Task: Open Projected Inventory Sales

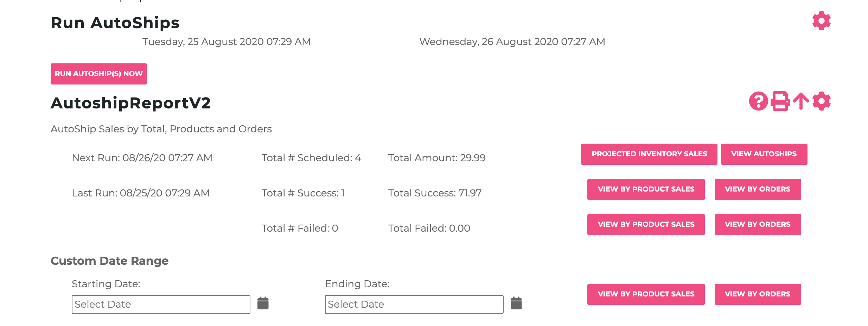Action: 649,154
